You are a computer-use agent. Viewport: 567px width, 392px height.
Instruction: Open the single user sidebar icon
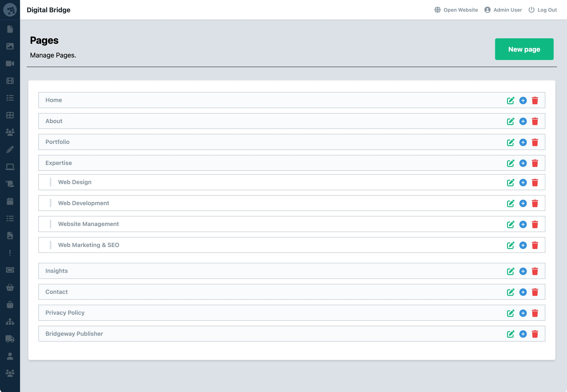click(10, 356)
